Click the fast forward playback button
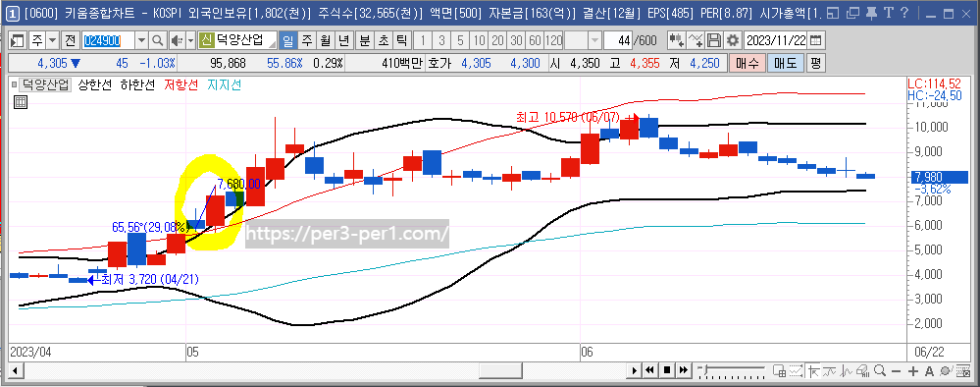This screenshot has height=387, width=980. pyautogui.click(x=684, y=370)
